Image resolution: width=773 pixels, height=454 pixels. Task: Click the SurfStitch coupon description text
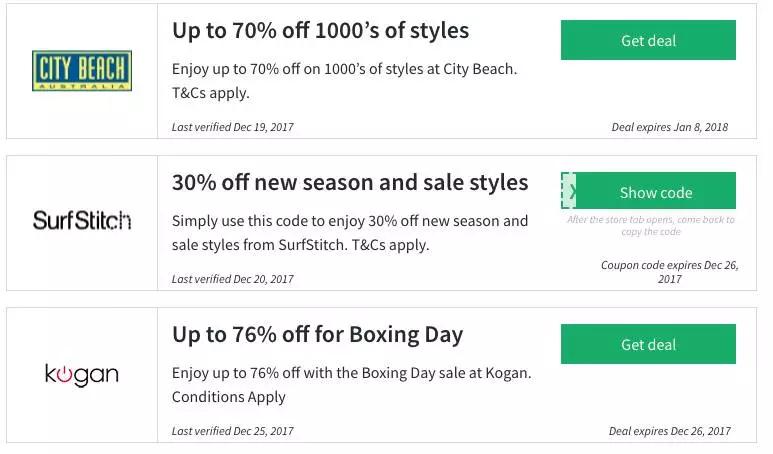350,232
